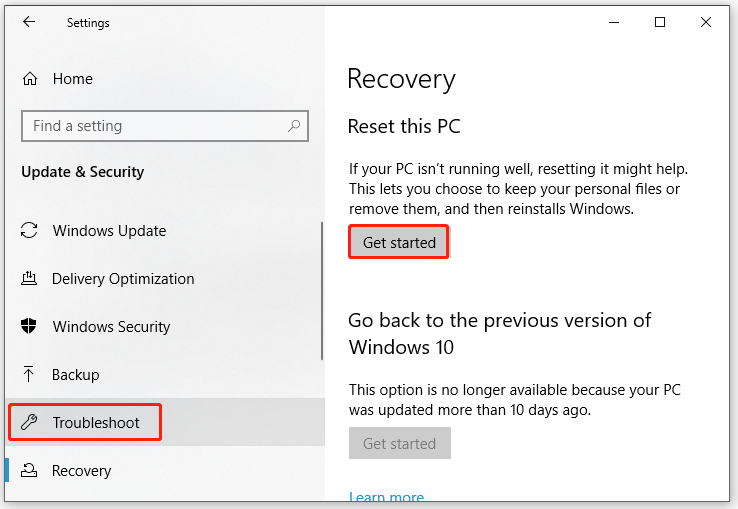Click the Windows Security shield icon
Screen dimensions: 738x509
[x=29, y=326]
